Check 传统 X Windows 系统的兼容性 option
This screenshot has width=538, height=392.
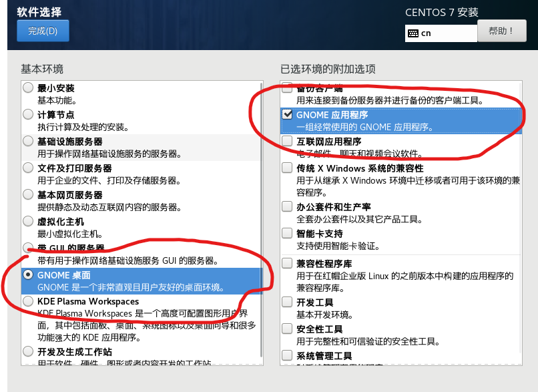click(x=287, y=168)
